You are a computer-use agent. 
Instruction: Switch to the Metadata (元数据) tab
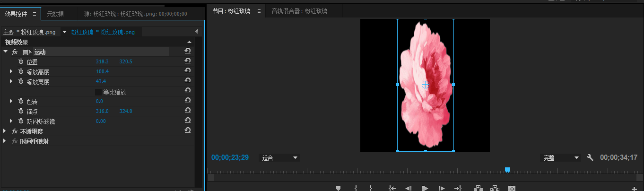55,14
